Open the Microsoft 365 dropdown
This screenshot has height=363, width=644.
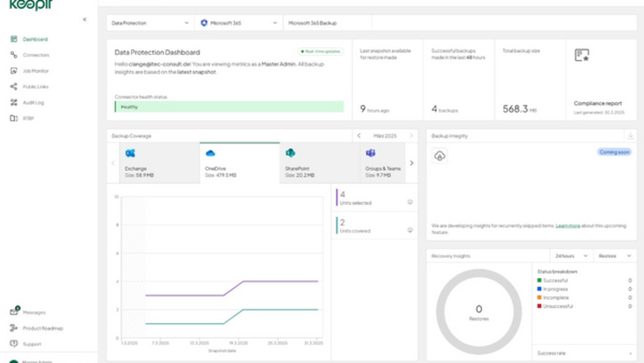click(x=239, y=23)
